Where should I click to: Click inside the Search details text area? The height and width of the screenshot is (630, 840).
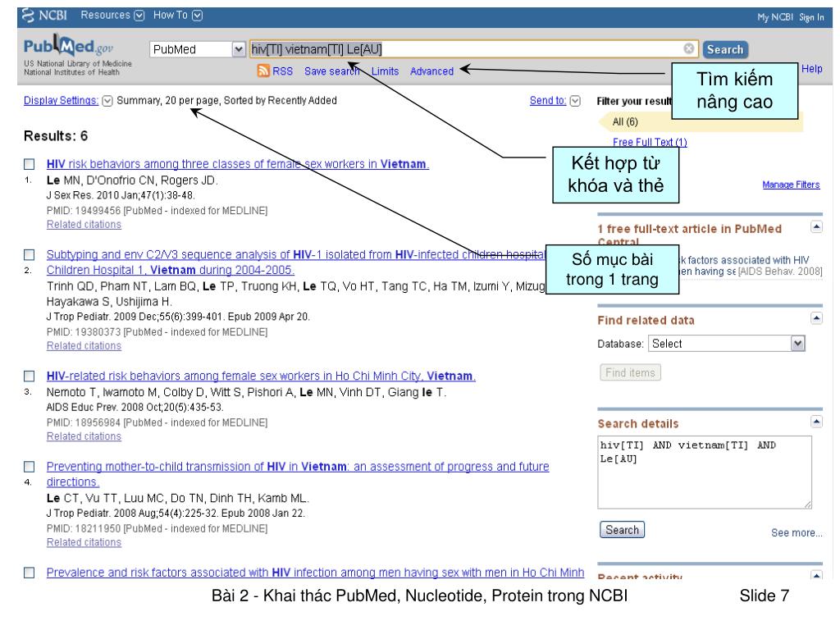(x=705, y=472)
